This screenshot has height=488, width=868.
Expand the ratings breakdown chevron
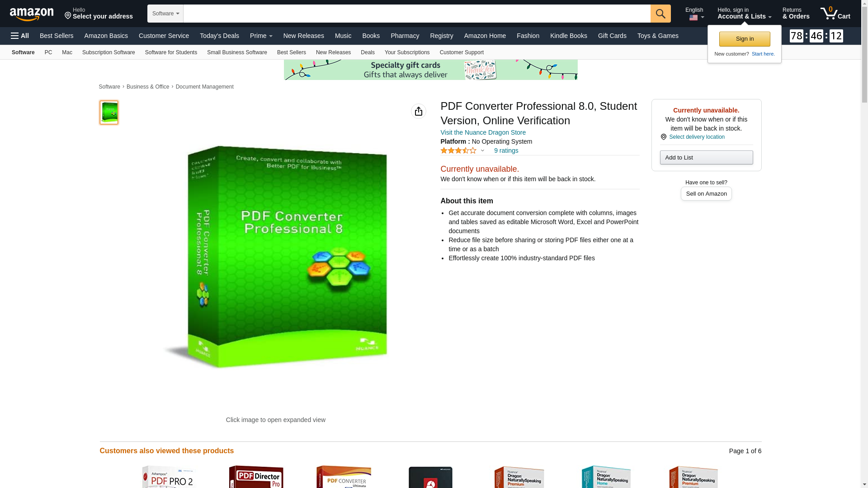click(x=482, y=150)
